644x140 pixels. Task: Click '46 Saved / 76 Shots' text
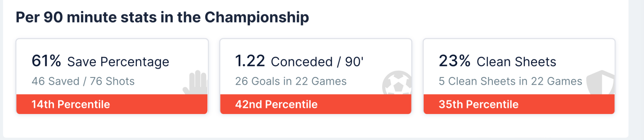pyautogui.click(x=83, y=81)
